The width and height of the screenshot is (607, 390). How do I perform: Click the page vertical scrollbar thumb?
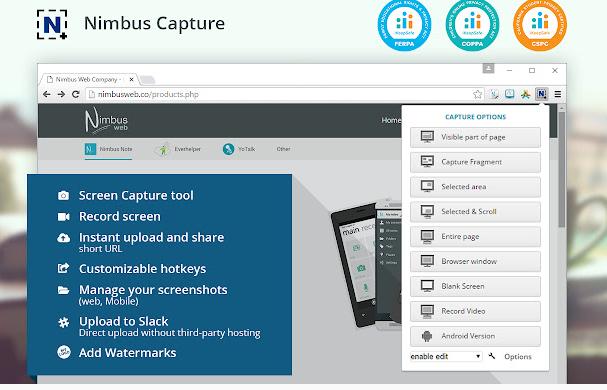coord(561,170)
